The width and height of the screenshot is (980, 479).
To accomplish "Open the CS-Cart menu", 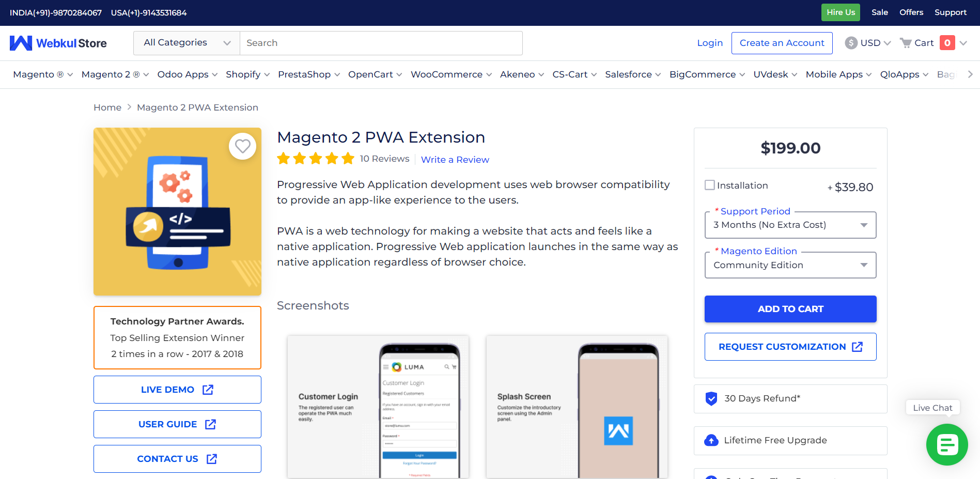I will 574,74.
